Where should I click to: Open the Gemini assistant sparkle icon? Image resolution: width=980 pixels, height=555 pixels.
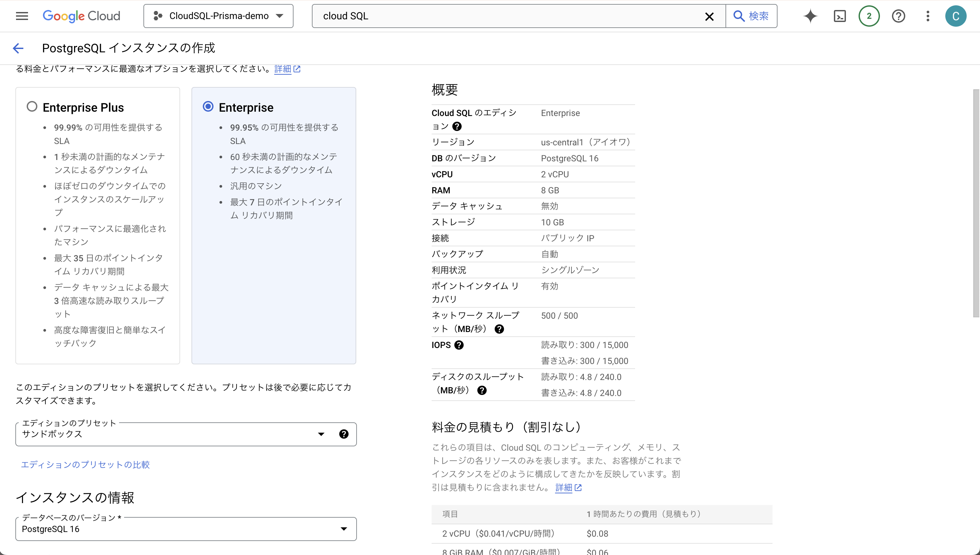coord(810,16)
